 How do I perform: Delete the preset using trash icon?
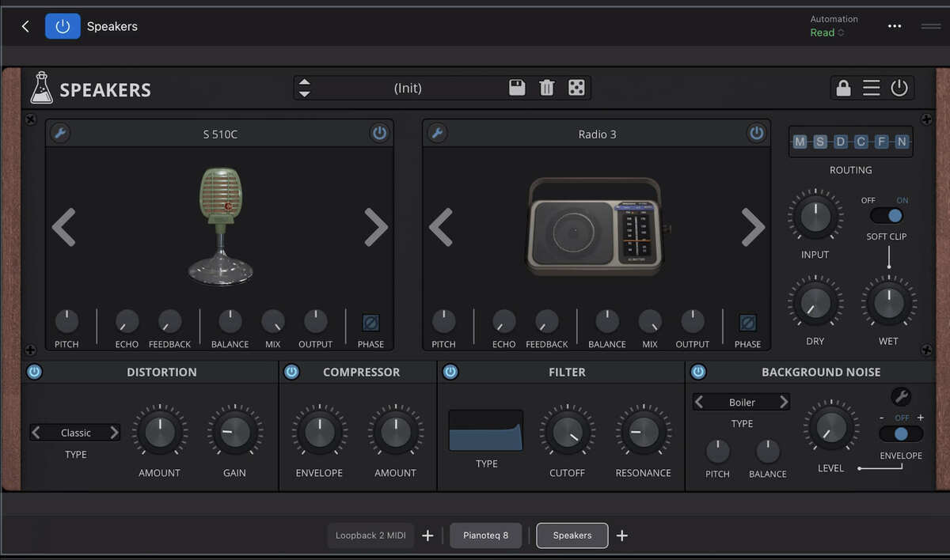tap(546, 87)
